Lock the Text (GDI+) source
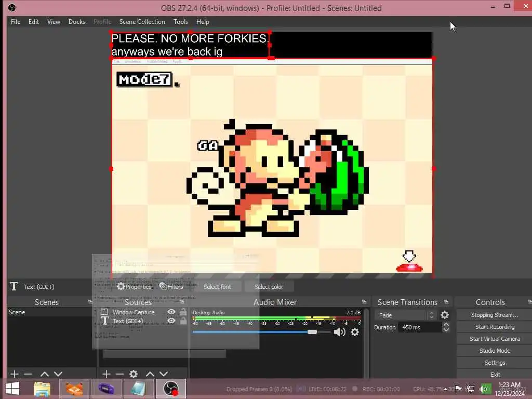The image size is (532, 399). (183, 321)
